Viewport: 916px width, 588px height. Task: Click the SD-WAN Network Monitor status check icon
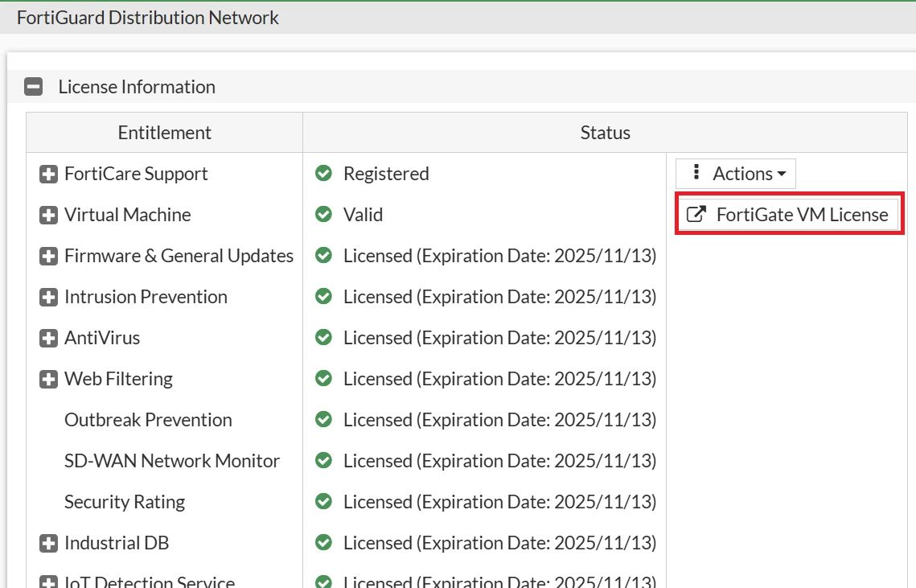323,461
